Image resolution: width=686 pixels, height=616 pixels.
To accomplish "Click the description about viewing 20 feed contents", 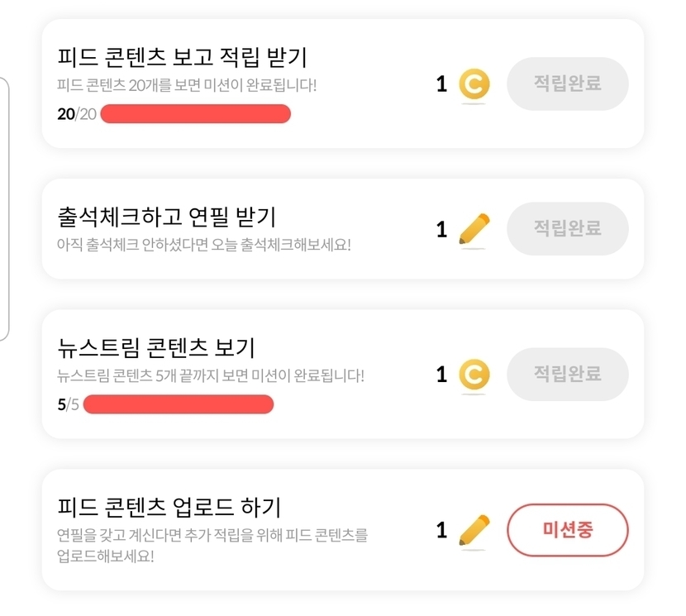I will coord(187,85).
